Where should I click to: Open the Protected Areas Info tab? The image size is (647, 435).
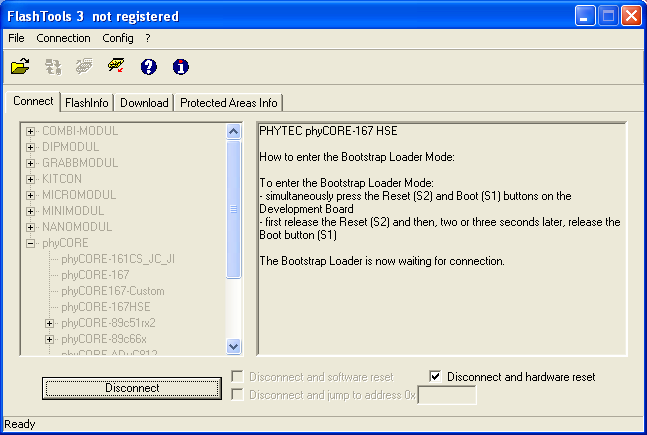pyautogui.click(x=229, y=103)
